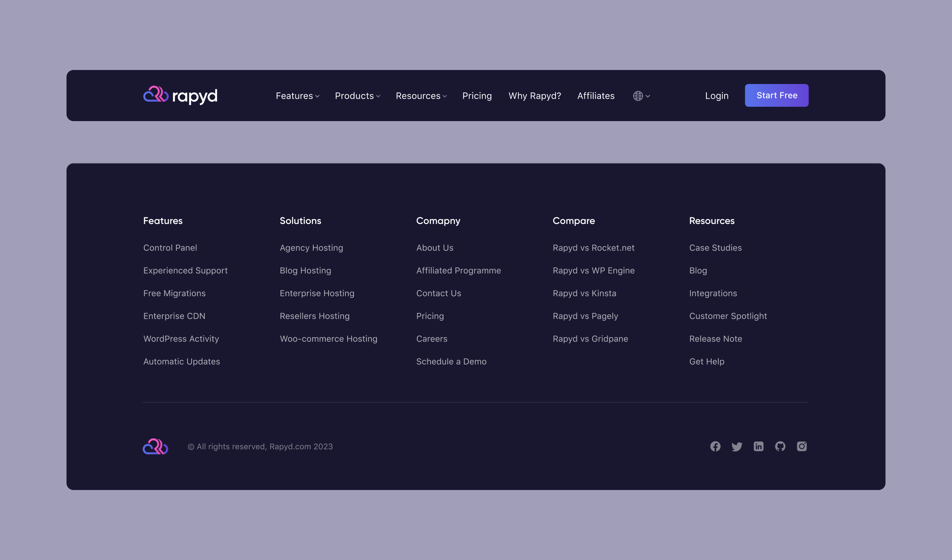
Task: Visit the About Us page link
Action: click(x=435, y=247)
